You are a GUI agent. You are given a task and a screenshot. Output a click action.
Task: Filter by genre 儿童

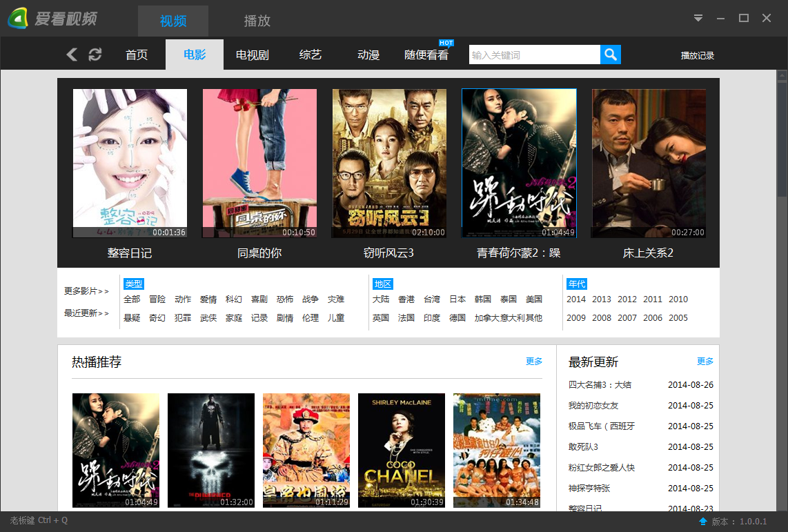(336, 317)
